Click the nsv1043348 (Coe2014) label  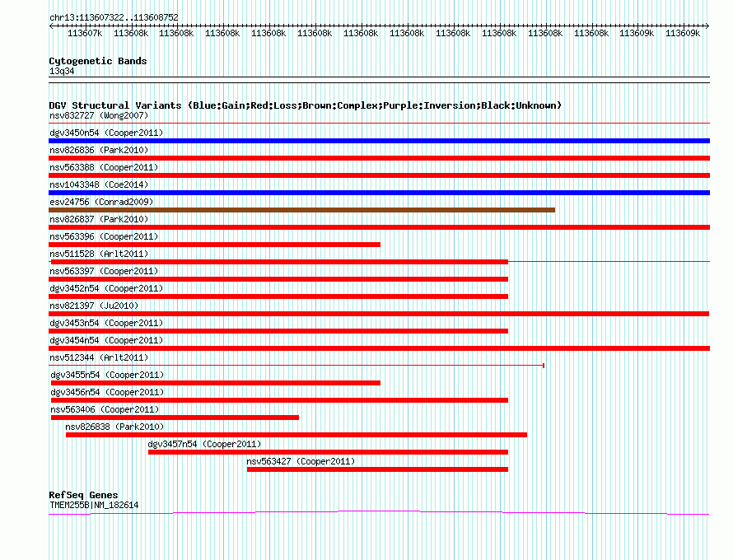[x=99, y=184]
